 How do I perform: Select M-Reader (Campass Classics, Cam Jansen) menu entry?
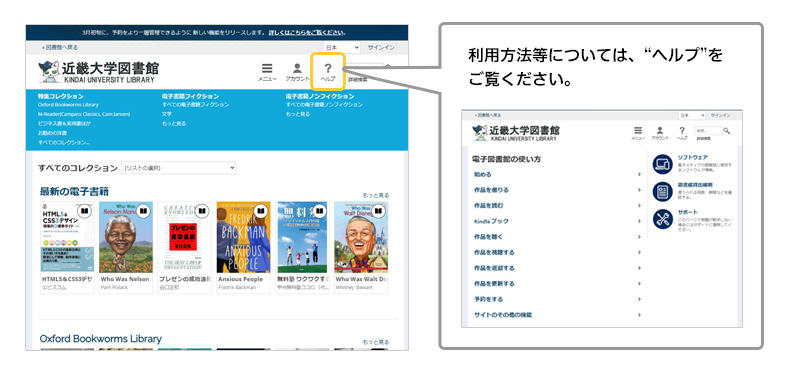[84, 114]
